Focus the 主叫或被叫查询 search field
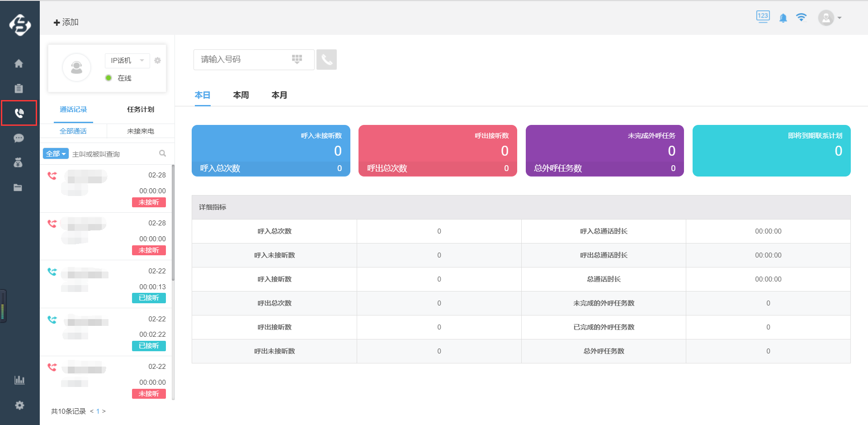The image size is (868, 425). 114,154
